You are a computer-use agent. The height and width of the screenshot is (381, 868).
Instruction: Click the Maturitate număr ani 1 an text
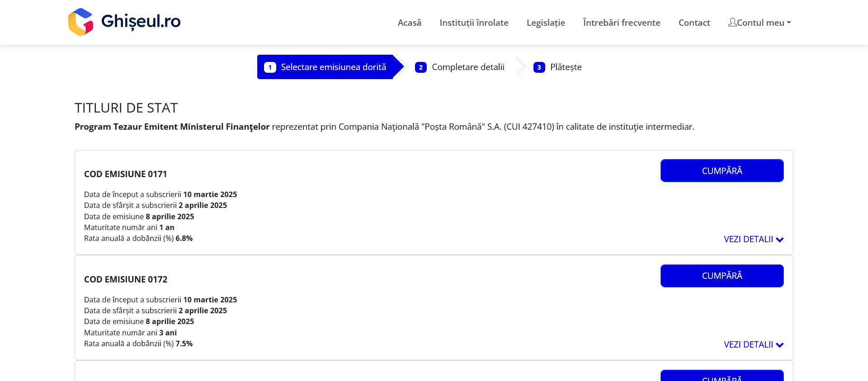coord(129,227)
